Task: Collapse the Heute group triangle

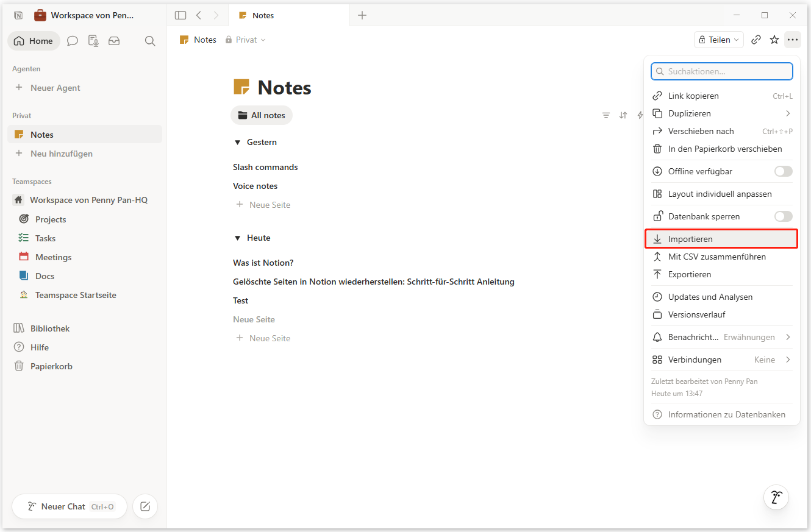Action: (x=238, y=238)
